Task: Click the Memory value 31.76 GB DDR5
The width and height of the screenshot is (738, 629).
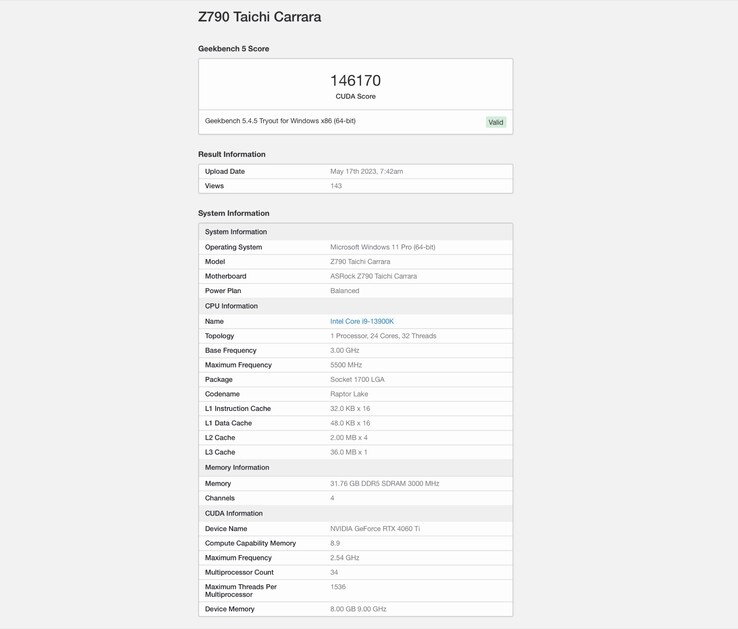Action: tap(385, 483)
